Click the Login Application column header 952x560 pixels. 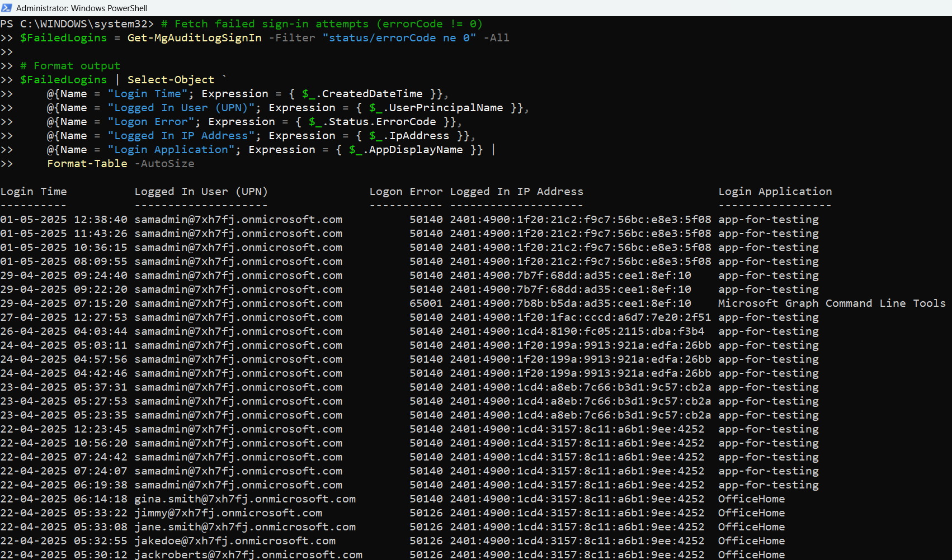pos(775,192)
